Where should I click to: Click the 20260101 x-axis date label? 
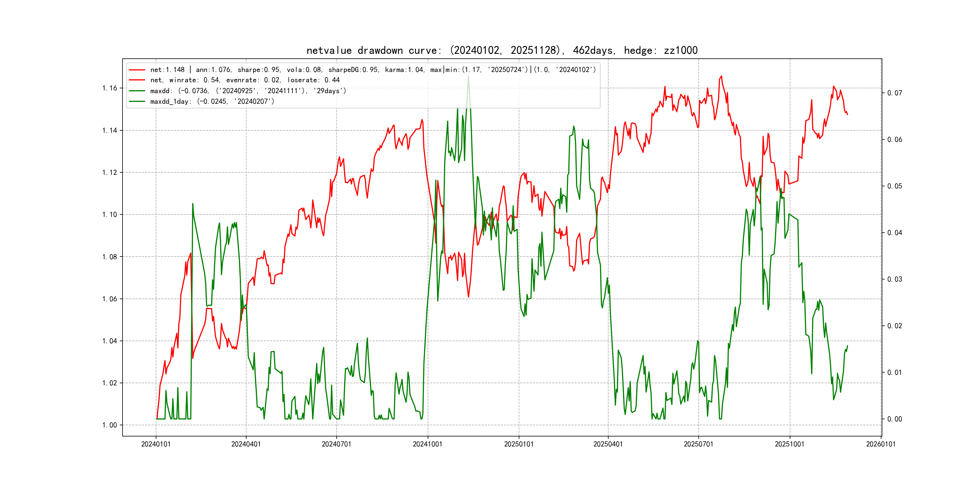point(881,444)
